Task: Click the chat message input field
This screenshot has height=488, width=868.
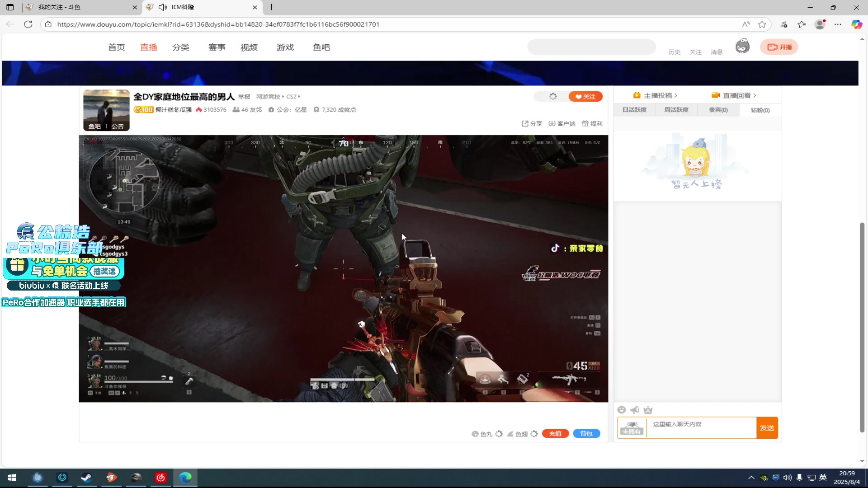Action: click(701, 427)
